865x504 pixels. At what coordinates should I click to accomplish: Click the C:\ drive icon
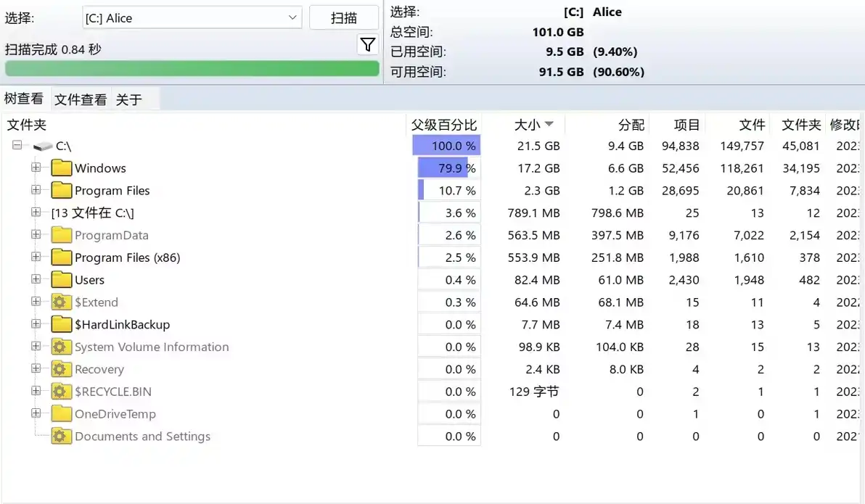click(43, 146)
